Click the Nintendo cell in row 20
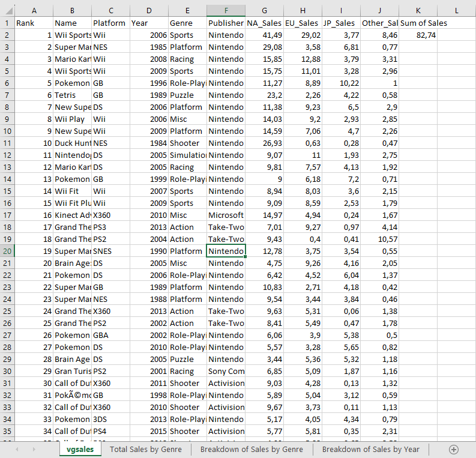Image resolution: width=476 pixels, height=458 pixels. point(226,252)
